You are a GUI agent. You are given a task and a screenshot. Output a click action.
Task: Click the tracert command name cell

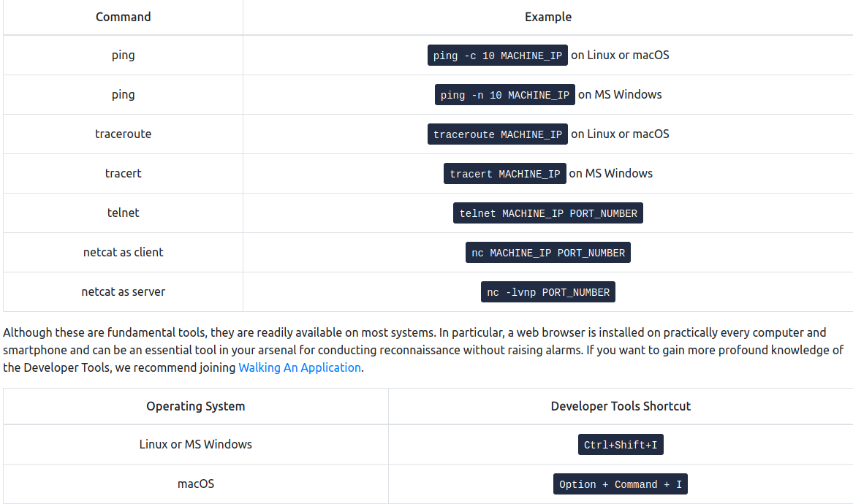(x=123, y=174)
